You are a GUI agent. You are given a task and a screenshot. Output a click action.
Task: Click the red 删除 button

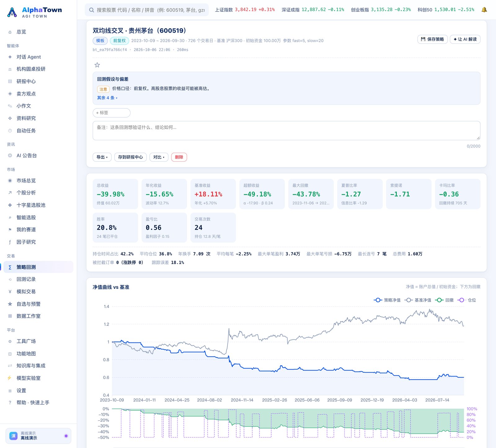point(179,157)
